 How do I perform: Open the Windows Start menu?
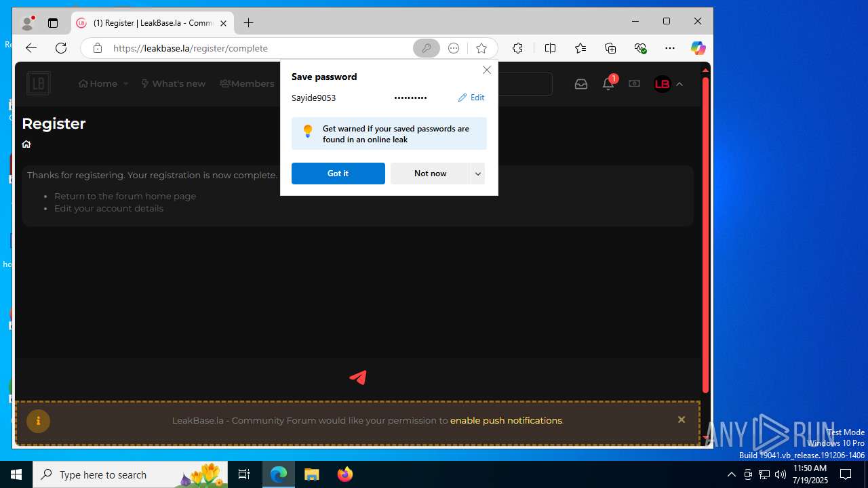16,474
